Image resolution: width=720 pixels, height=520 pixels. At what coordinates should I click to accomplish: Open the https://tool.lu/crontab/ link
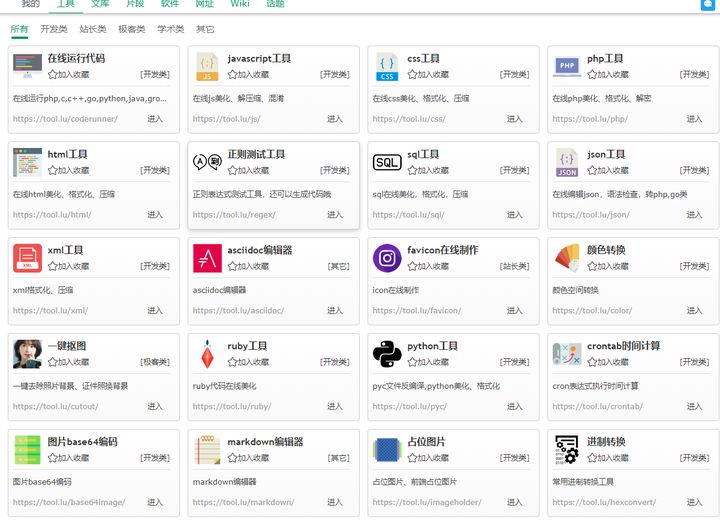(597, 407)
